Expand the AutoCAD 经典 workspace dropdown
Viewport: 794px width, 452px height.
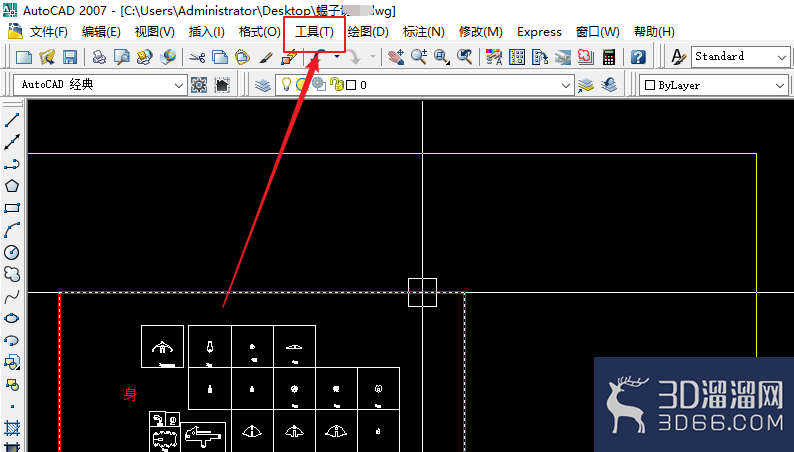click(178, 85)
